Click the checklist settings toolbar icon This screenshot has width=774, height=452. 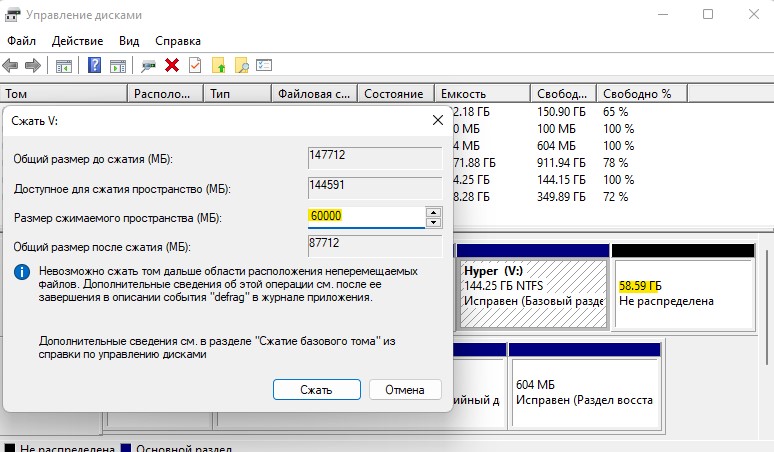pyautogui.click(x=264, y=65)
